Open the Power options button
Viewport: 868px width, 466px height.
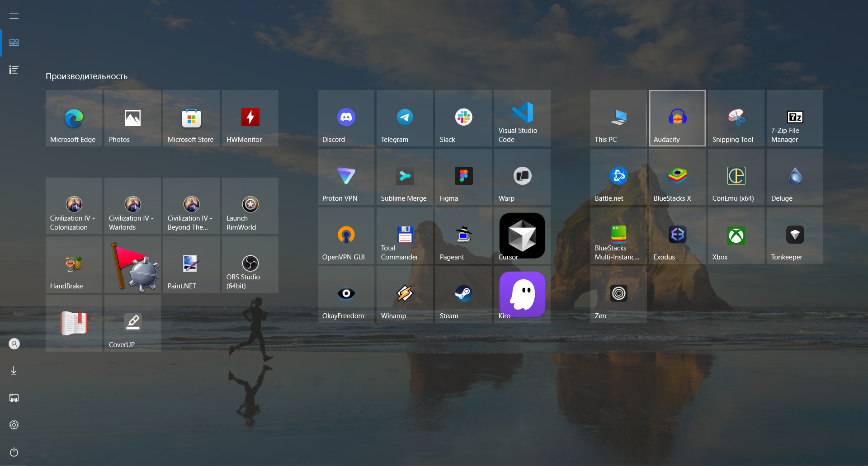14,452
